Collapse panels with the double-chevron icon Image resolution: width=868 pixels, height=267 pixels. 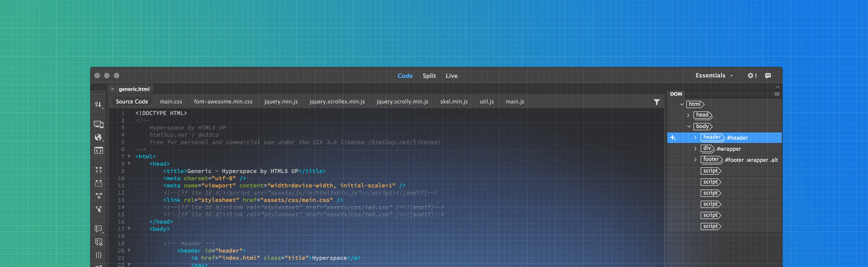point(777,87)
